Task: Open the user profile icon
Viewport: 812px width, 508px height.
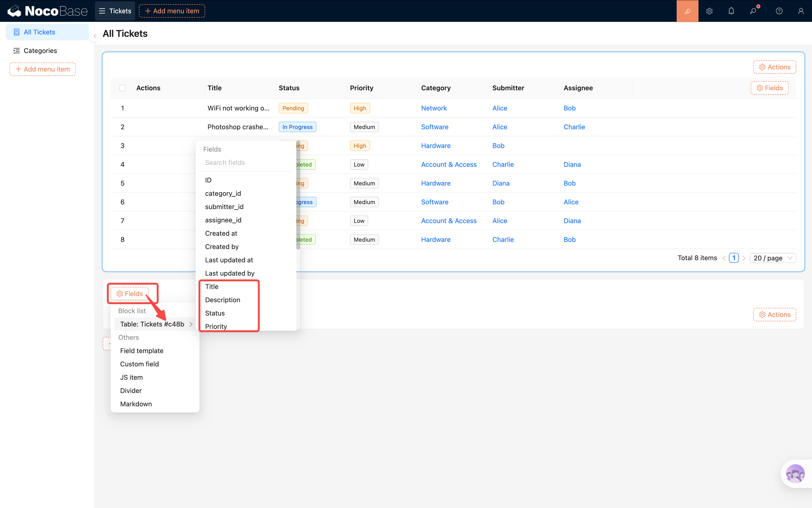Action: [801, 11]
